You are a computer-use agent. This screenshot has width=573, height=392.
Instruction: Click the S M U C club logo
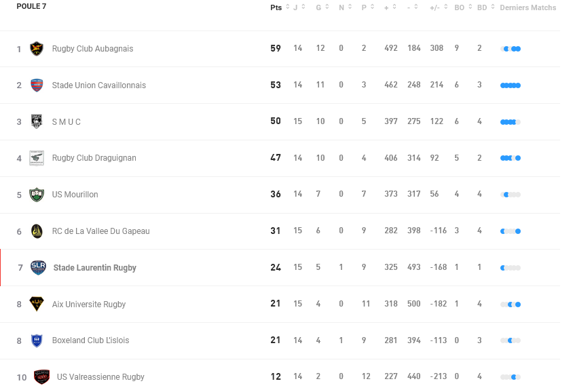[x=37, y=122]
